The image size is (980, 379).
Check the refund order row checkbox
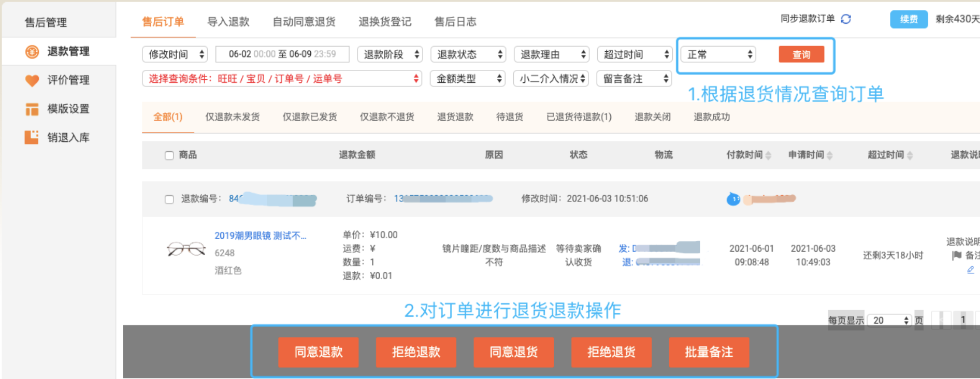coord(169,199)
